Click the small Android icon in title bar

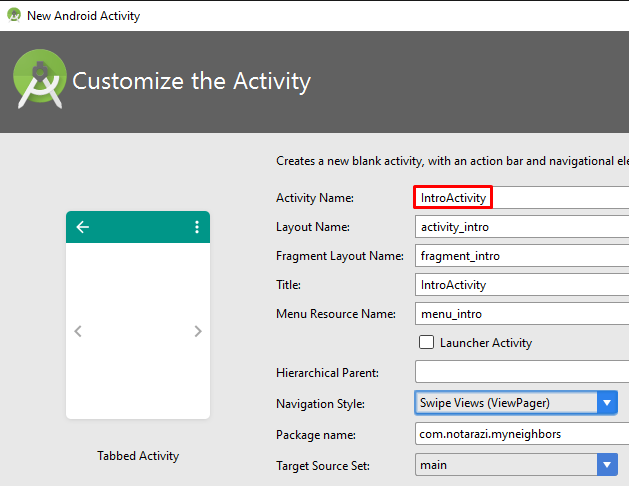pyautogui.click(x=14, y=15)
